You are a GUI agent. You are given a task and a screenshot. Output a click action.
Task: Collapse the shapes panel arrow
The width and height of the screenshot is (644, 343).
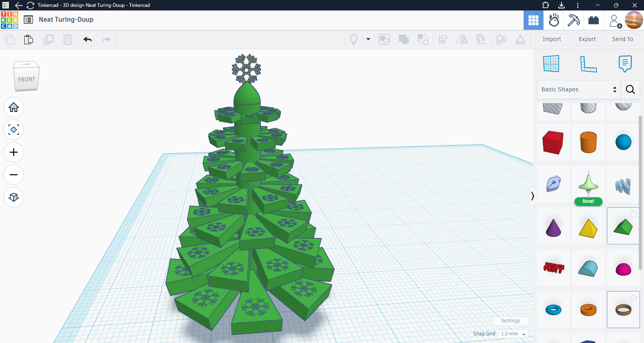(533, 196)
